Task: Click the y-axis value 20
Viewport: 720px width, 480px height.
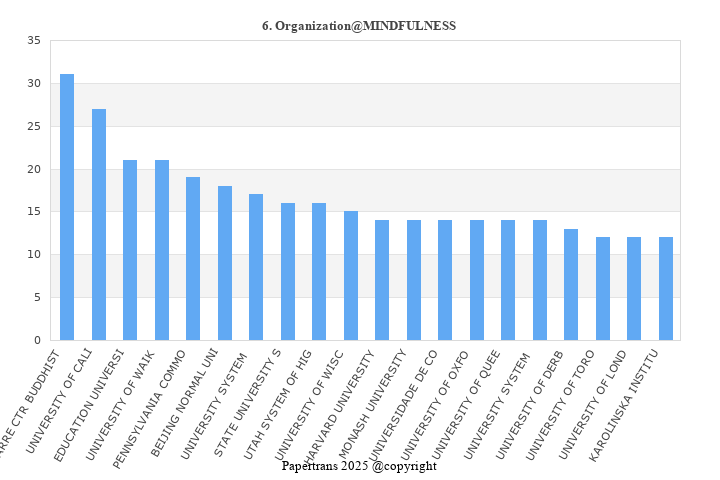Action: [x=34, y=169]
